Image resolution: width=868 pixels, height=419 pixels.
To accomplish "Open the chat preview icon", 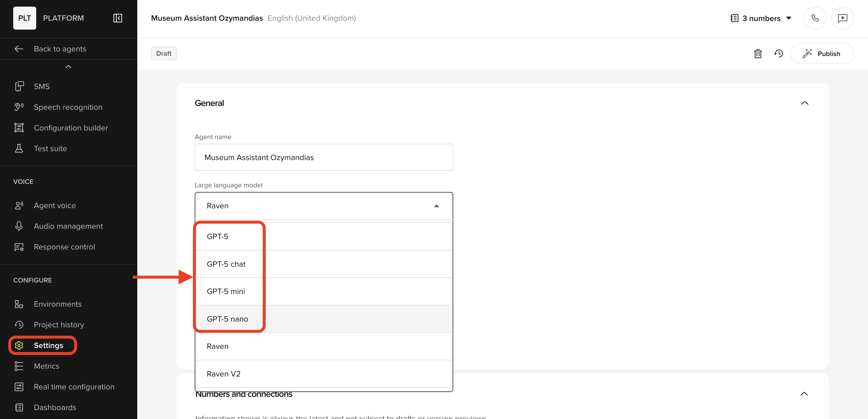I will click(842, 18).
